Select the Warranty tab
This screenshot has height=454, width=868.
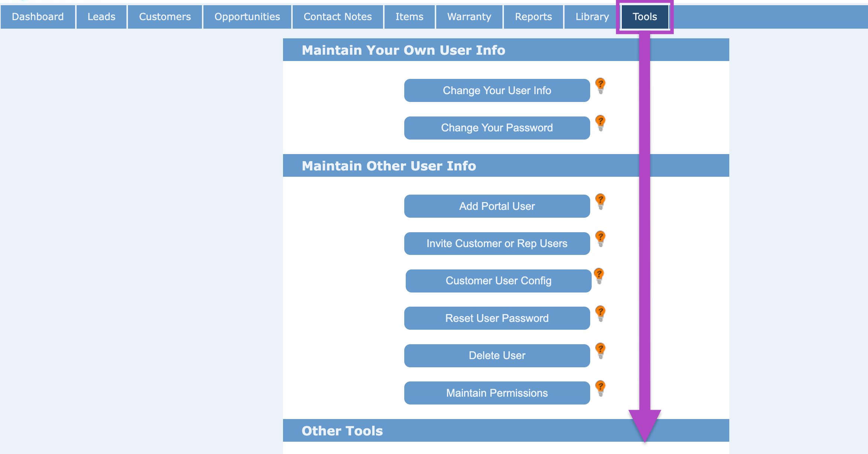coord(469,17)
